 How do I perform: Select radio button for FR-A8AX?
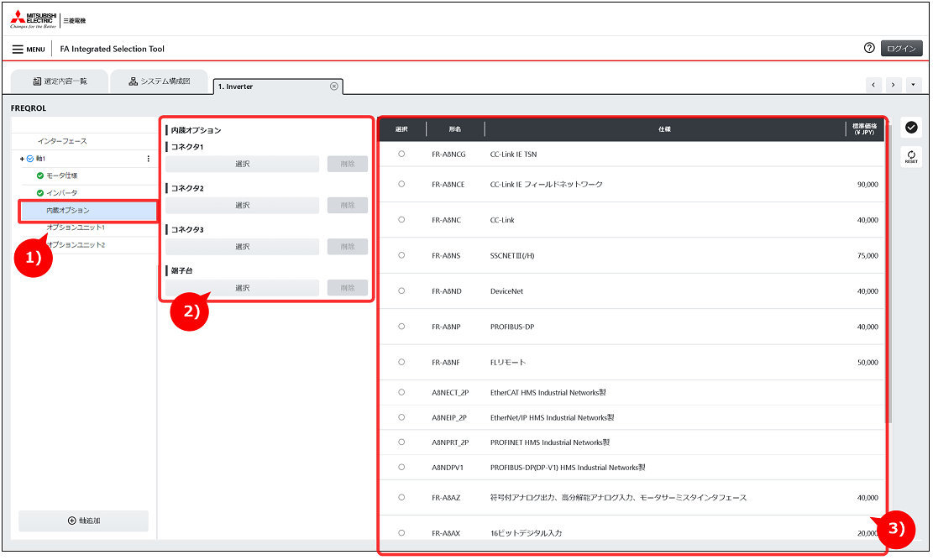(401, 532)
